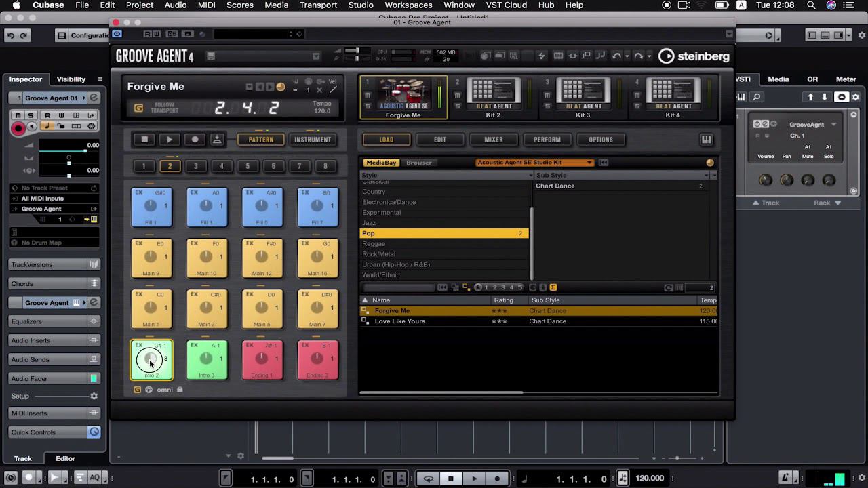The image size is (868, 488).
Task: Click the mixer grid icon beside Options
Action: [x=706, y=139]
